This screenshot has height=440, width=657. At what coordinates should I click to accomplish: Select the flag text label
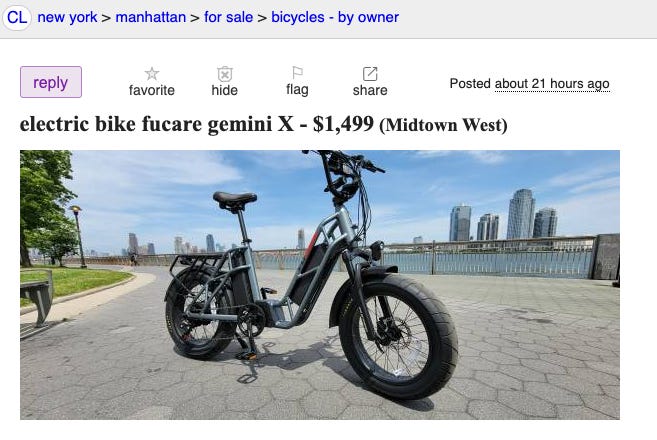tap(297, 90)
